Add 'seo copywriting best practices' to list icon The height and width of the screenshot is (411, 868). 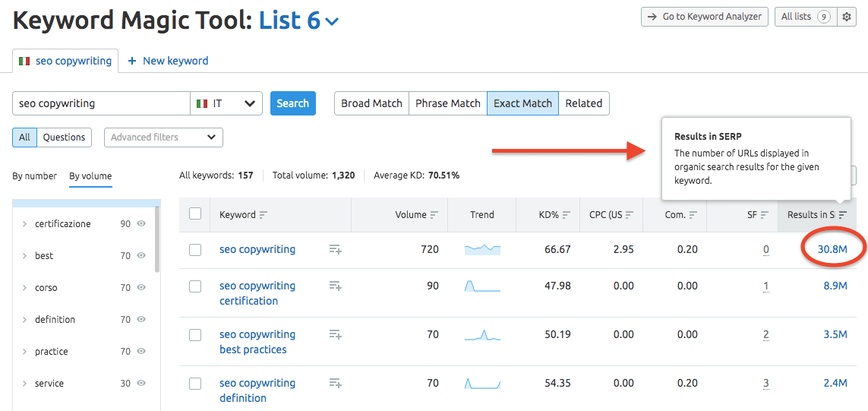336,334
